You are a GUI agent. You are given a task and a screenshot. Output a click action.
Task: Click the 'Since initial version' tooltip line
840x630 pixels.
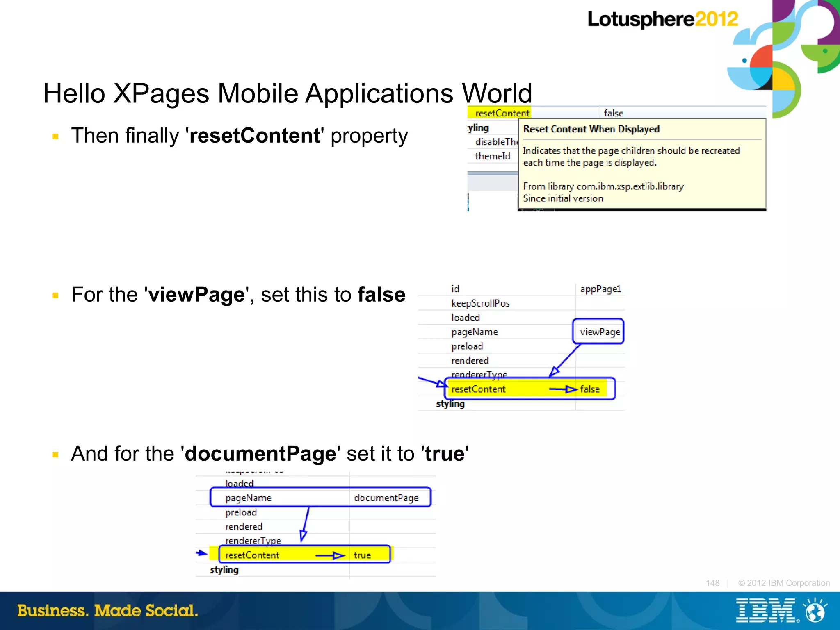563,198
